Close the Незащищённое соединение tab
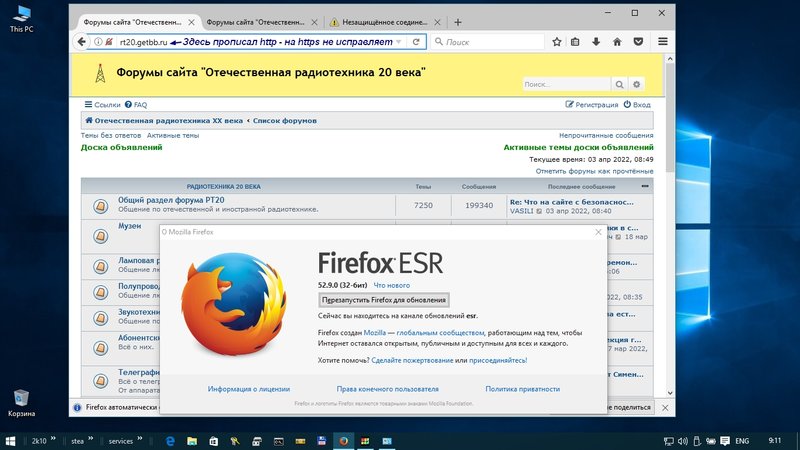This screenshot has height=450, width=800. click(x=437, y=22)
